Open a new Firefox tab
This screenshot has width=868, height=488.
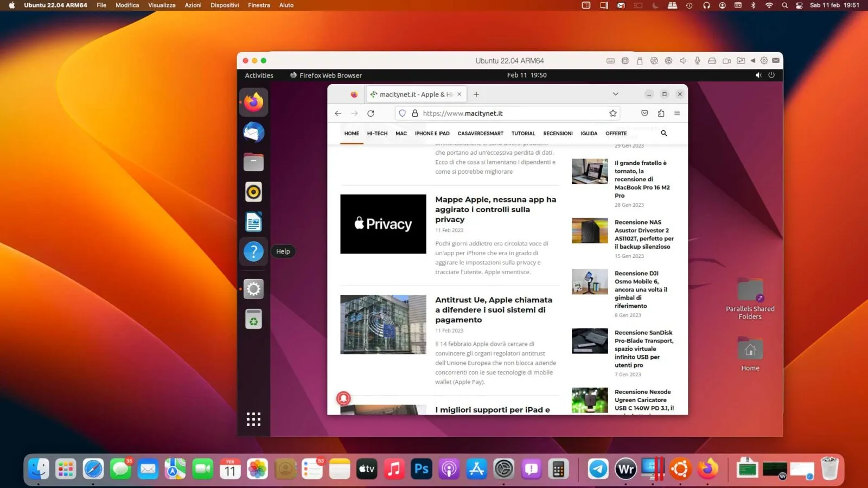point(476,94)
